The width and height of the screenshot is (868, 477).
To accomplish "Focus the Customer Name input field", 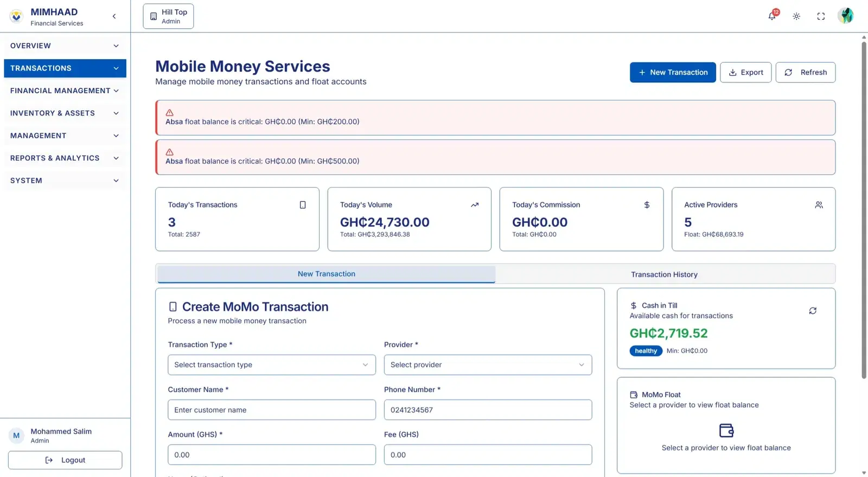I will 272,410.
